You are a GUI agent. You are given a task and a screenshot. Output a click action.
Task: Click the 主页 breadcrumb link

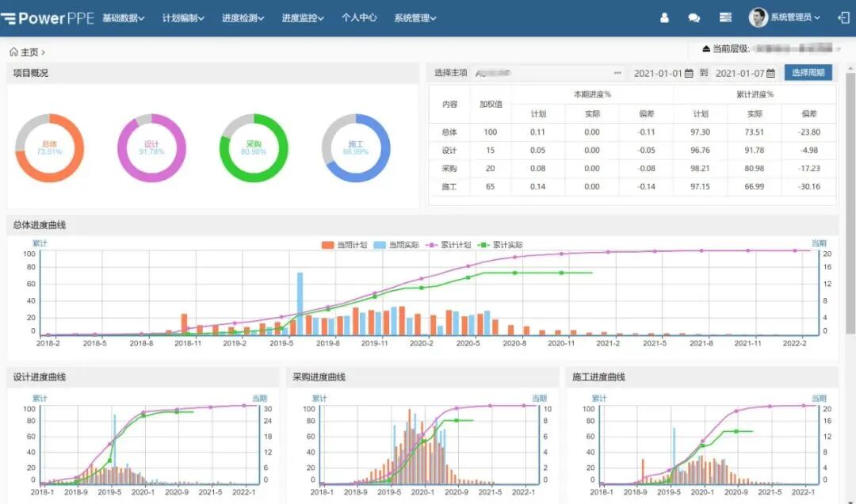(x=29, y=52)
